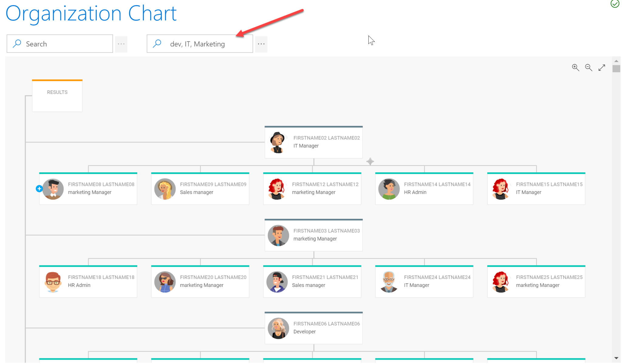
Task: Switch to the RESULTS tab
Action: (57, 92)
